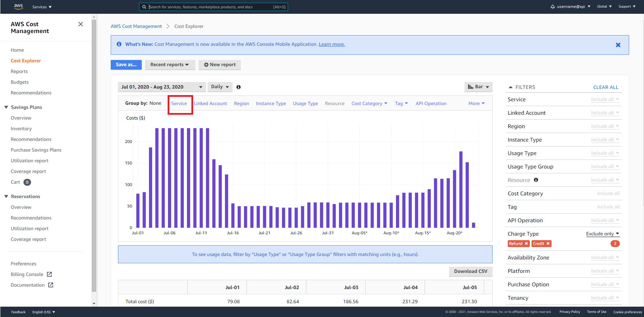Open Privacy Policy link
The width and height of the screenshot is (644, 317).
click(570, 312)
